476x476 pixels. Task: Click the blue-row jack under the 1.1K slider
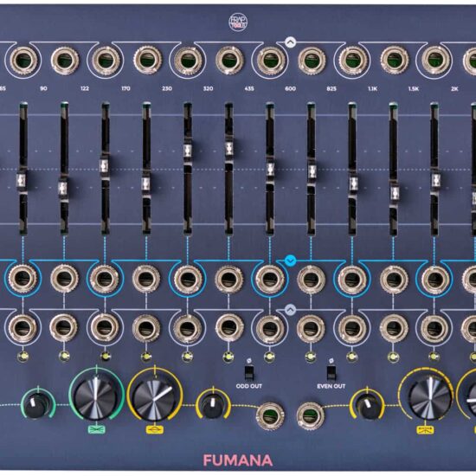[394, 279]
